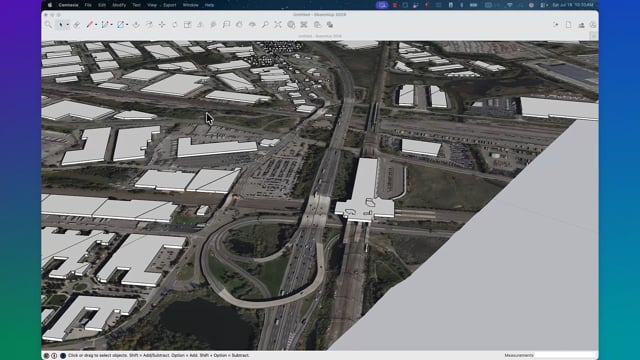This screenshot has width=640, height=360.
Task: Activate the Push/Pull tool
Action: tap(136, 25)
